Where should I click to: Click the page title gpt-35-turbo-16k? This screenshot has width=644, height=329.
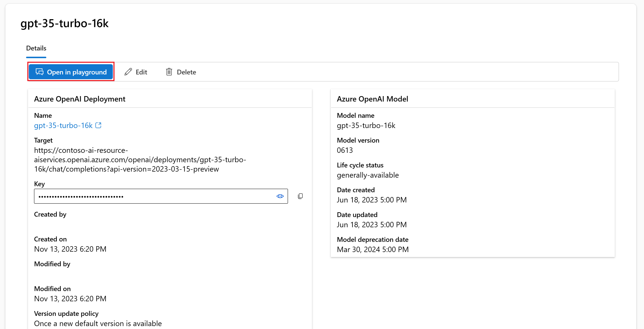coord(64,24)
